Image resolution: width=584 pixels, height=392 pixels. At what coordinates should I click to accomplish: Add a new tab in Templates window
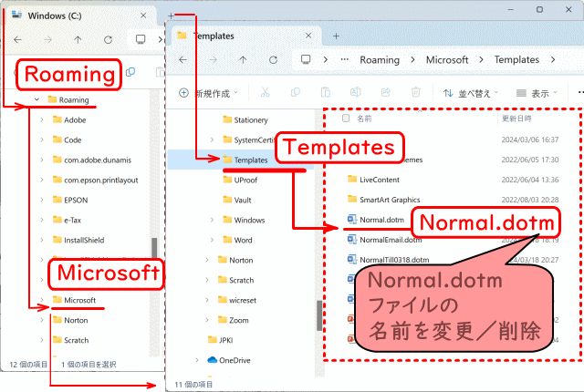336,36
